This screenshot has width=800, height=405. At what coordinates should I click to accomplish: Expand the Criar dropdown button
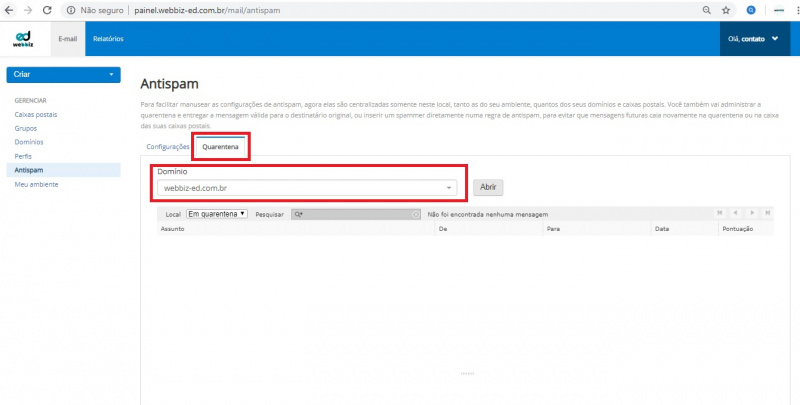coord(63,75)
